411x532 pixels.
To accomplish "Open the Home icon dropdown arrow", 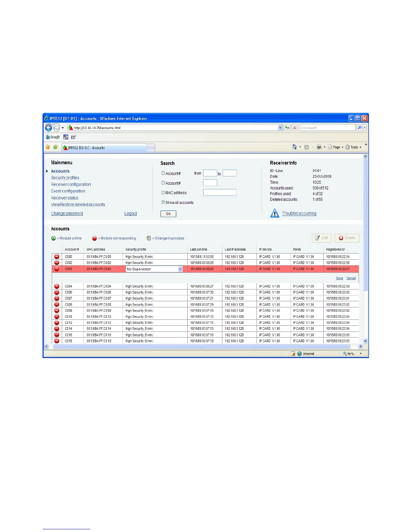I will [300, 147].
